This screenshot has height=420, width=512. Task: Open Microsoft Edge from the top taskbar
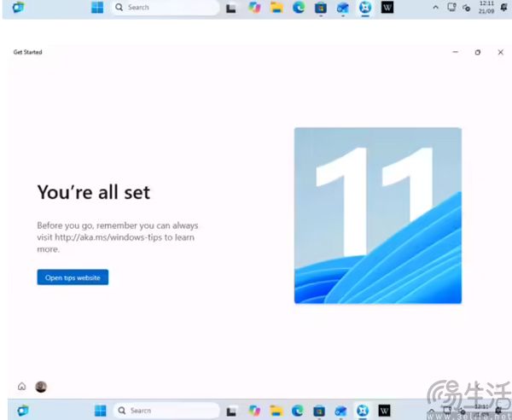click(299, 7)
